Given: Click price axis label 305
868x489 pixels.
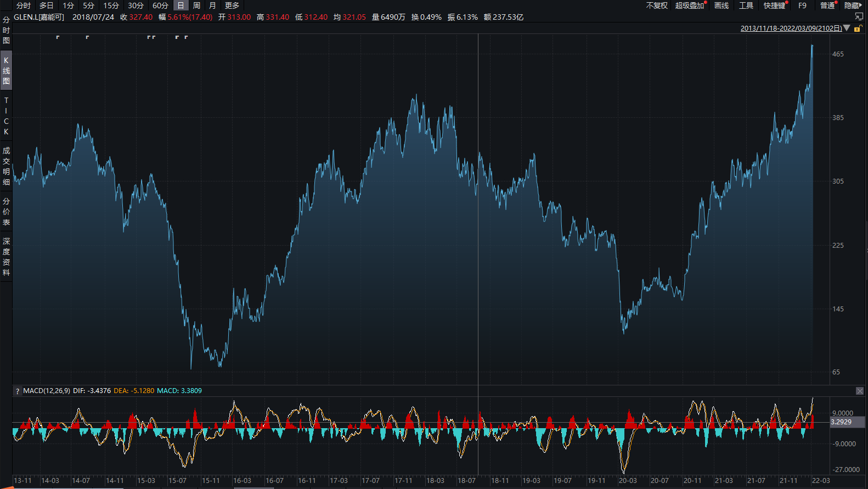Looking at the screenshot, I should 838,181.
